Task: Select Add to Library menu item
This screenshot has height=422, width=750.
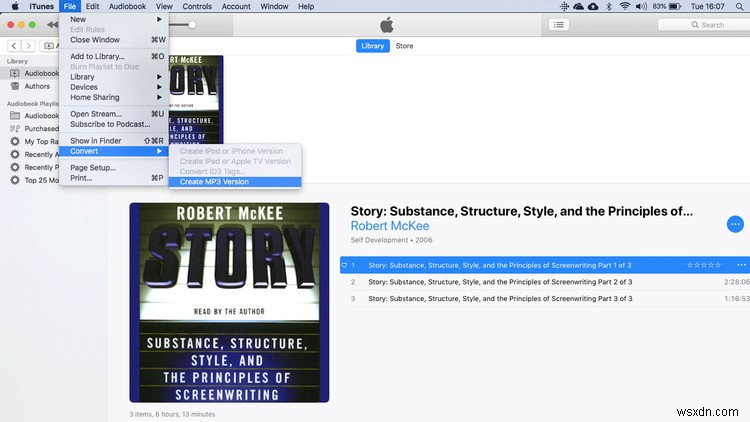Action: (x=114, y=56)
